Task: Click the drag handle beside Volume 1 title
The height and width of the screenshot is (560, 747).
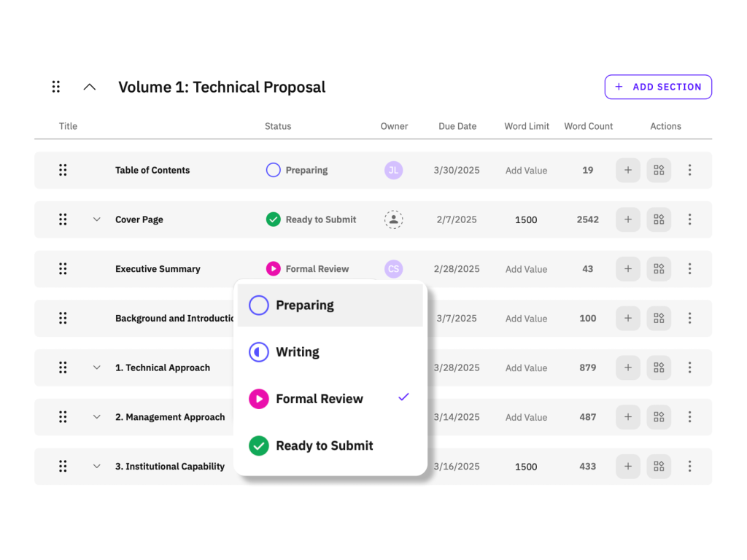Action: 56,87
